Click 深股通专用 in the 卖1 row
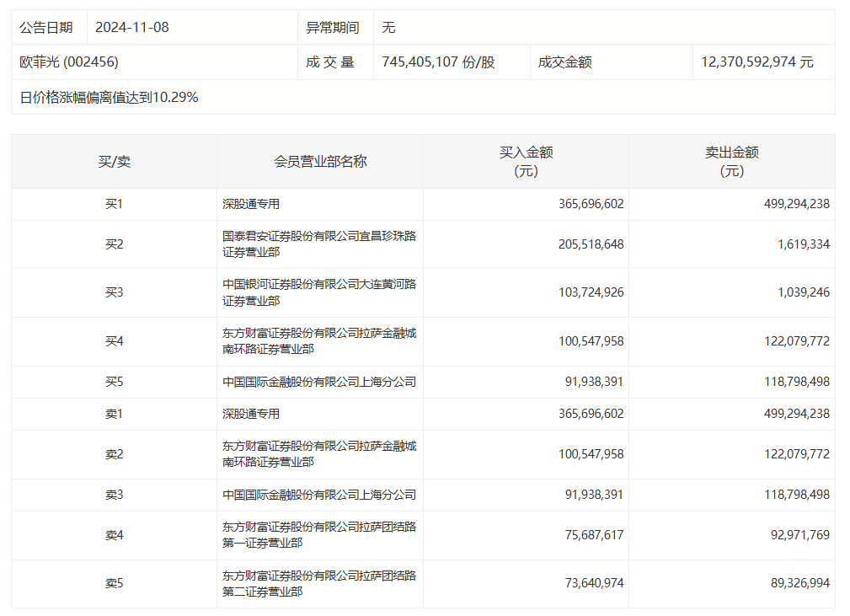 click(x=251, y=414)
